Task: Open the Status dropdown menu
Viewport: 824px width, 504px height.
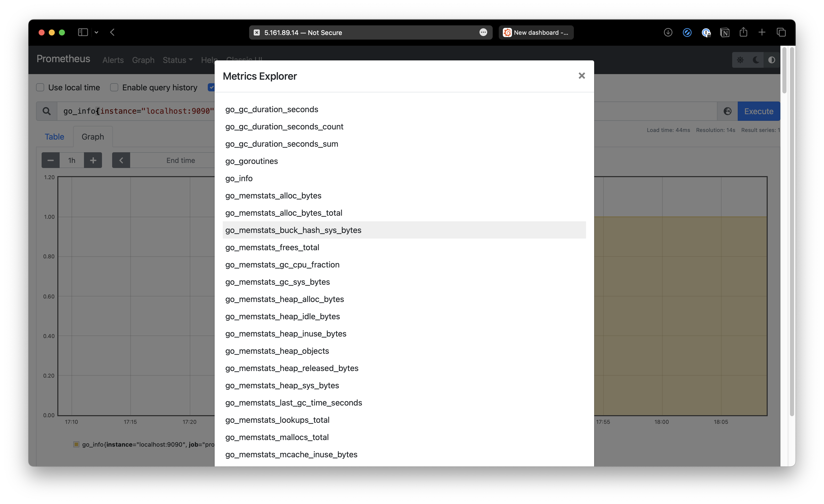Action: (177, 60)
